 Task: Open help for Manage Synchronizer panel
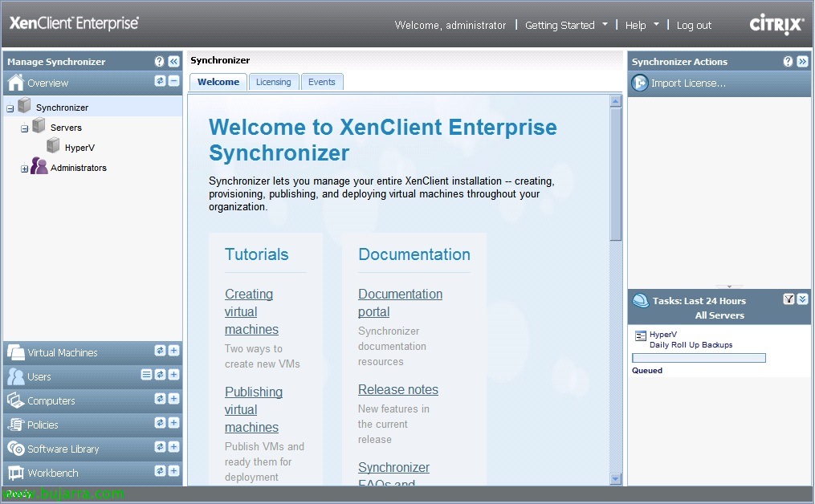pyautogui.click(x=159, y=61)
